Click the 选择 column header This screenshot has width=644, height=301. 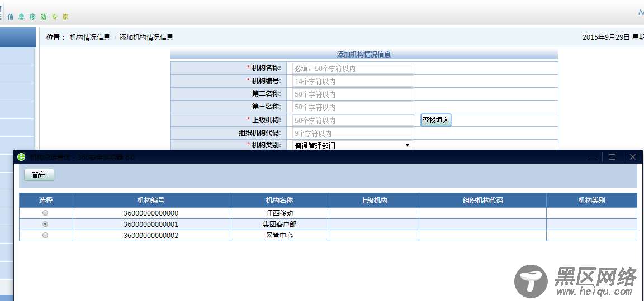[x=46, y=200]
